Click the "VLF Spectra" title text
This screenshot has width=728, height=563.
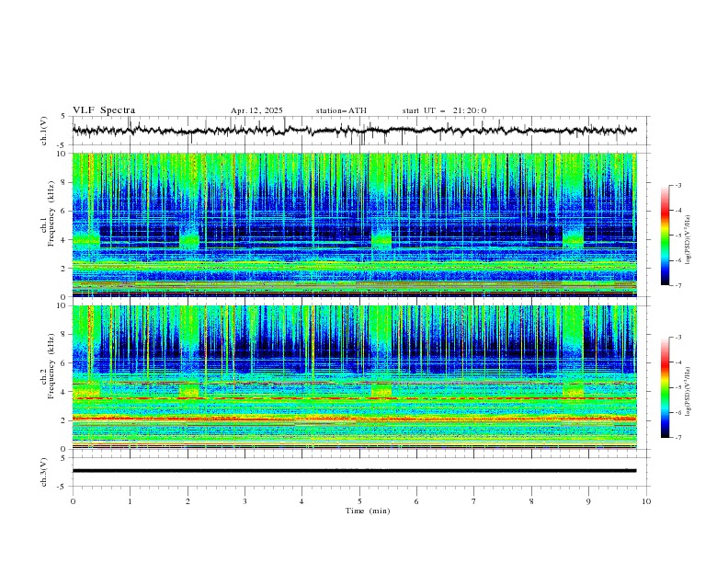104,110
